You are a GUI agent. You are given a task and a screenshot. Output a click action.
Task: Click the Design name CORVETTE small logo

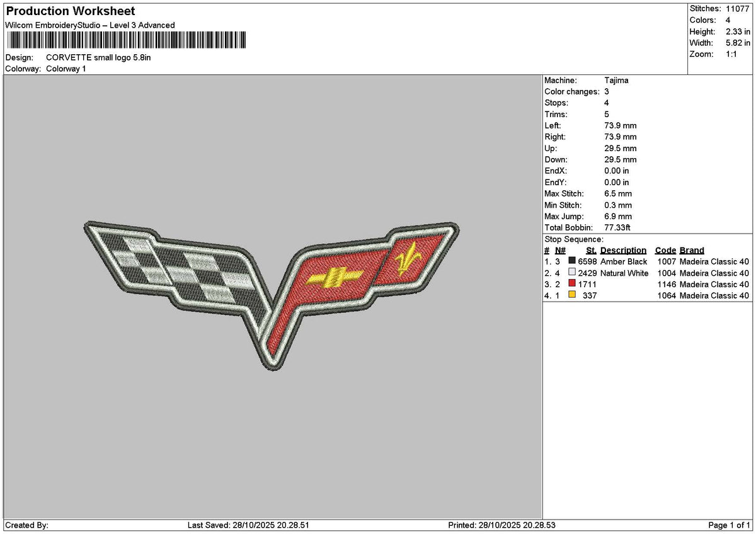99,57
